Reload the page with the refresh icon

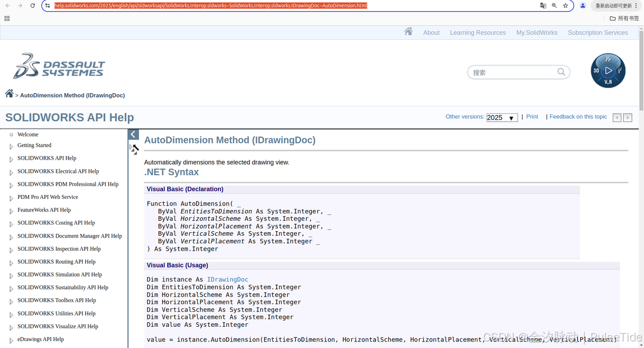[x=33, y=6]
